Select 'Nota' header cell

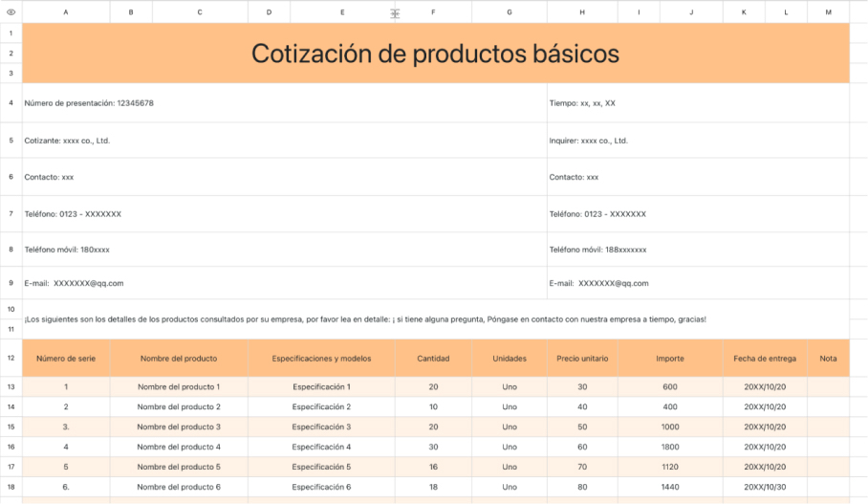pyautogui.click(x=828, y=359)
